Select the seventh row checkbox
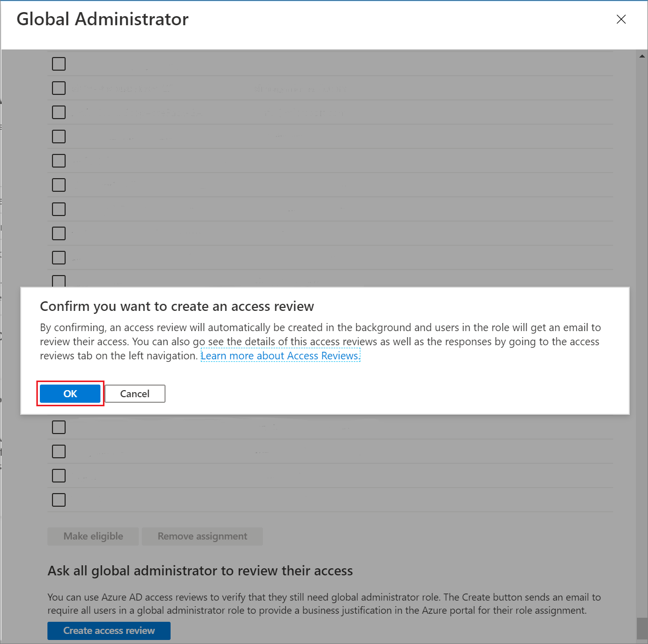 click(x=59, y=209)
